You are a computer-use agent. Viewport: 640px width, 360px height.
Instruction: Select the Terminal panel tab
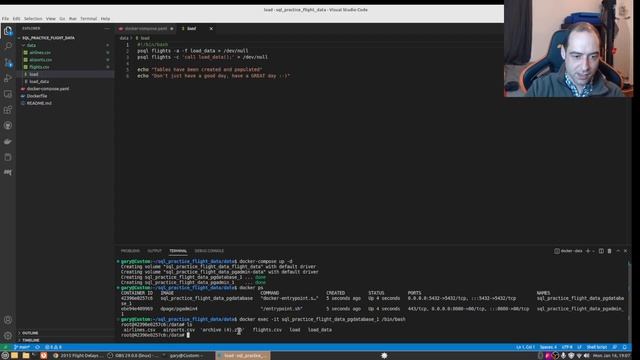coord(178,251)
